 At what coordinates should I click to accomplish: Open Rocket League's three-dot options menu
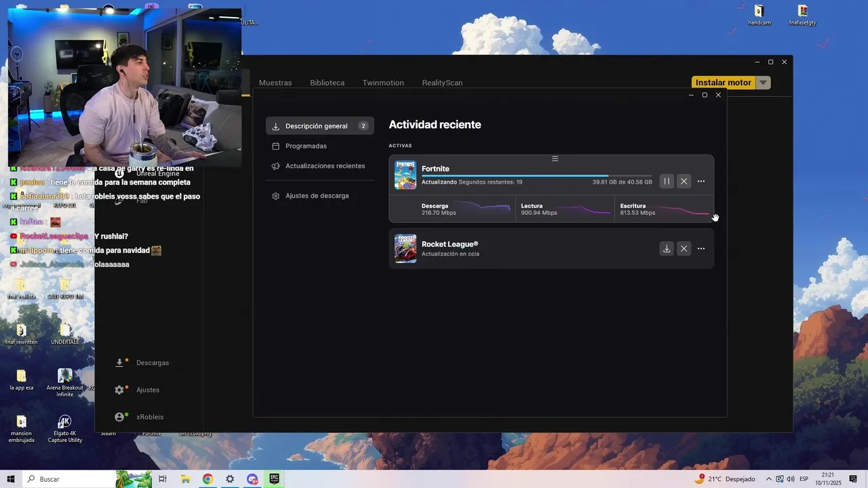[701, 249]
